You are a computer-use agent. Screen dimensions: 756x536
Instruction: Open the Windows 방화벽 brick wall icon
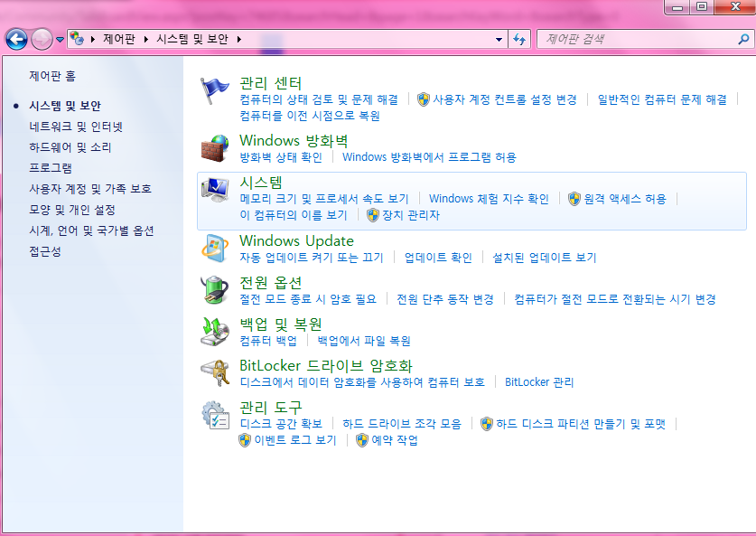pyautogui.click(x=215, y=148)
